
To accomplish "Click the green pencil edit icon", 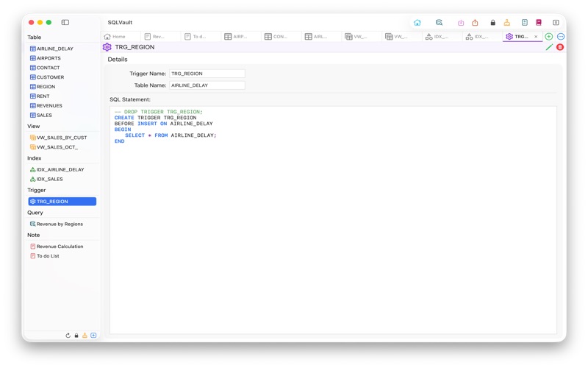I will point(549,47).
